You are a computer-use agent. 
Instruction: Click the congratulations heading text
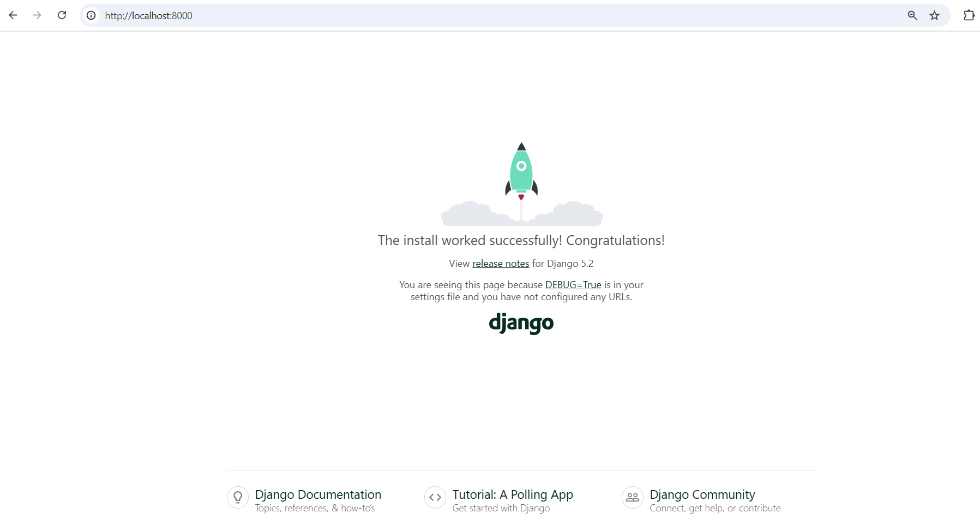tap(521, 241)
